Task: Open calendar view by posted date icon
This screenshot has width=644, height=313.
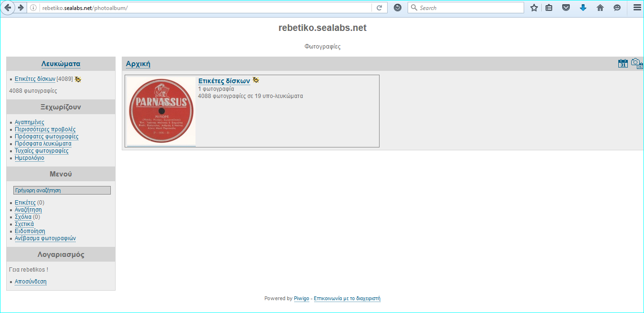Action: point(623,64)
